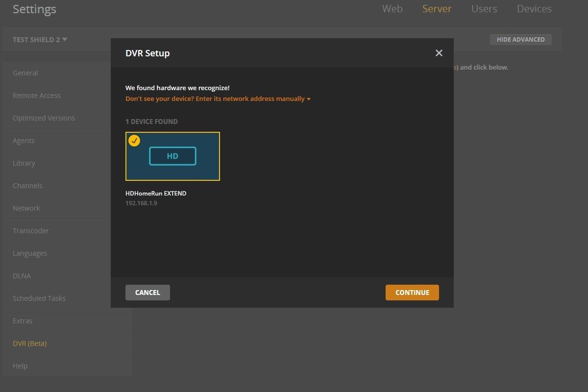Cancel the DVR setup
The width and height of the screenshot is (588, 392).
[x=147, y=293]
